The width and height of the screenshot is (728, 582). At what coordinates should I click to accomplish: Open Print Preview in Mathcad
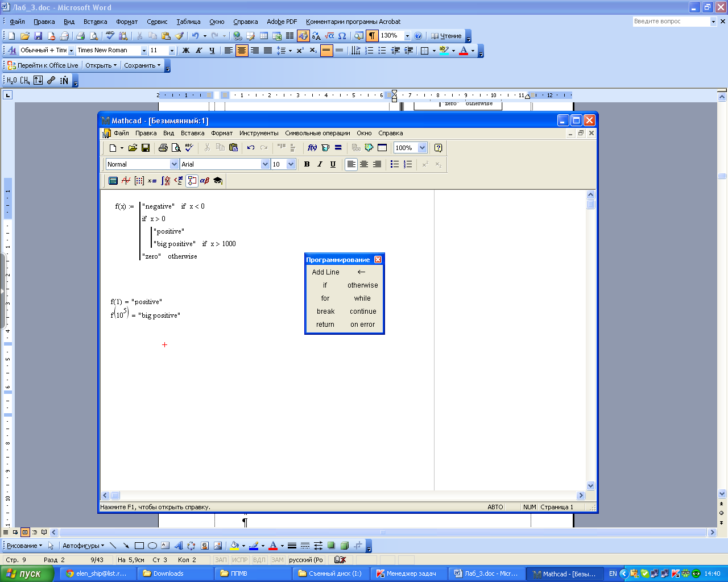tap(176, 148)
